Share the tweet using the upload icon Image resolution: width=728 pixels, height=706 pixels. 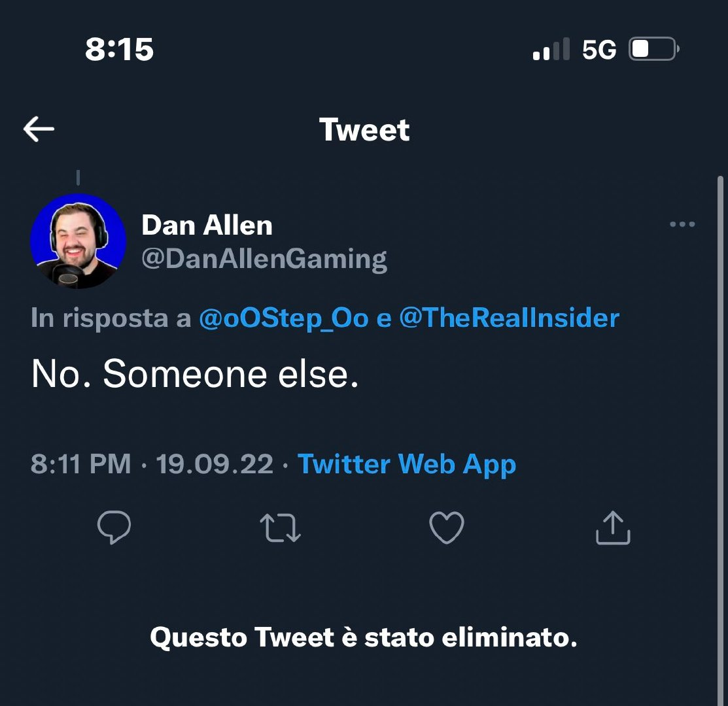tap(613, 528)
